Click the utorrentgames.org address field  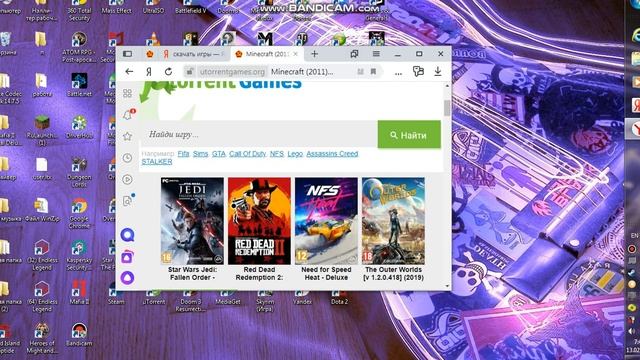[232, 72]
